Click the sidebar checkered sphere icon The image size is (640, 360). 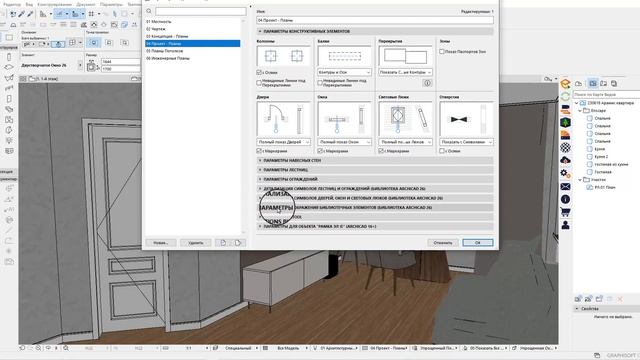coord(565,148)
